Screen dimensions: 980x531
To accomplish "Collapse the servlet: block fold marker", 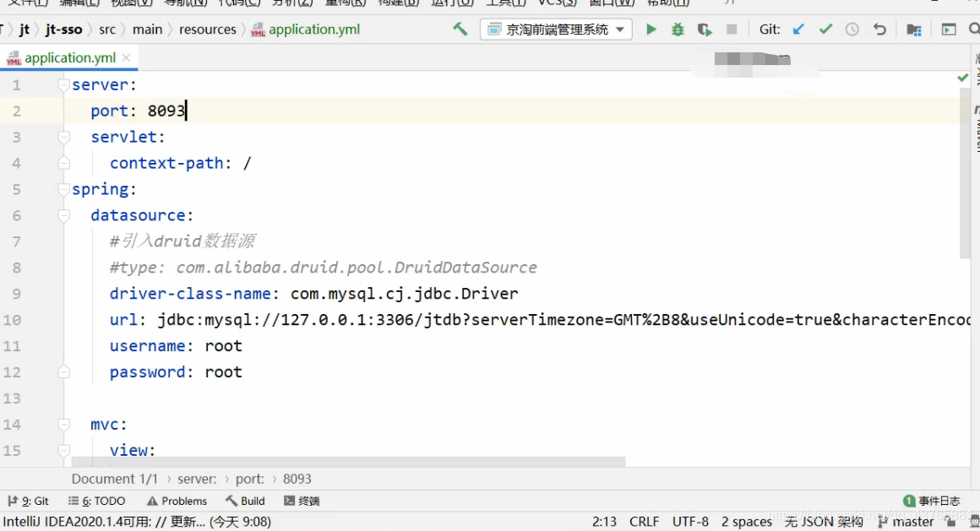I will point(63,137).
